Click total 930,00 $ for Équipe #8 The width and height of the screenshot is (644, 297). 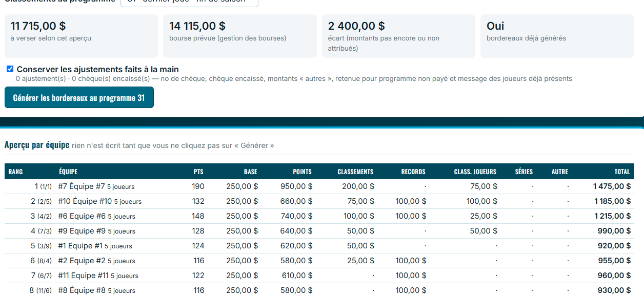coord(614,290)
